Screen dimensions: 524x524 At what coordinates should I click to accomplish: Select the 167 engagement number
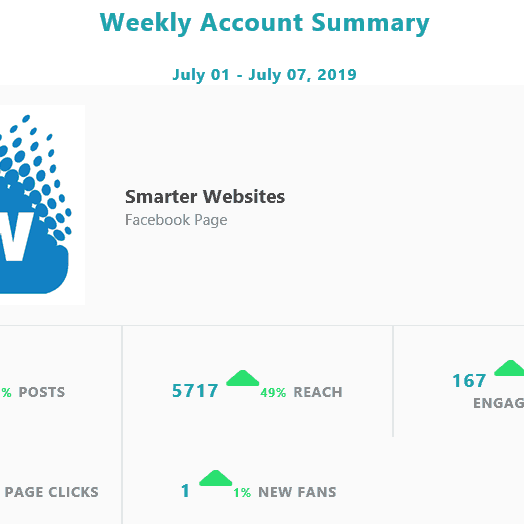pyautogui.click(x=469, y=381)
